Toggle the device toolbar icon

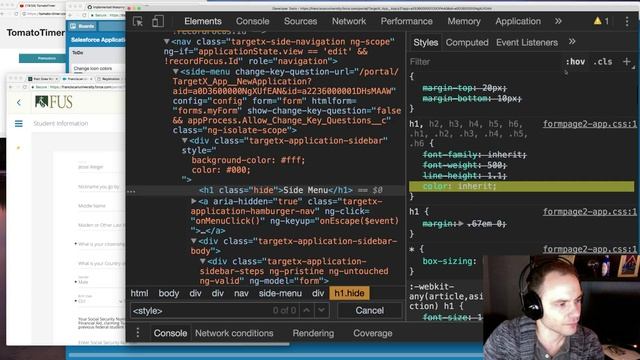[158, 21]
